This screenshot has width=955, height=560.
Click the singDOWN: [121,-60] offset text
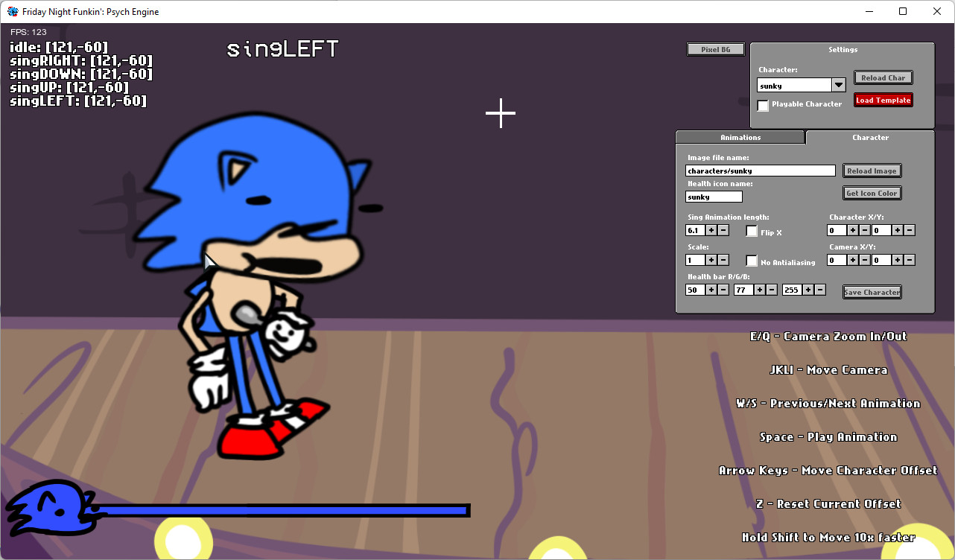[x=81, y=74]
